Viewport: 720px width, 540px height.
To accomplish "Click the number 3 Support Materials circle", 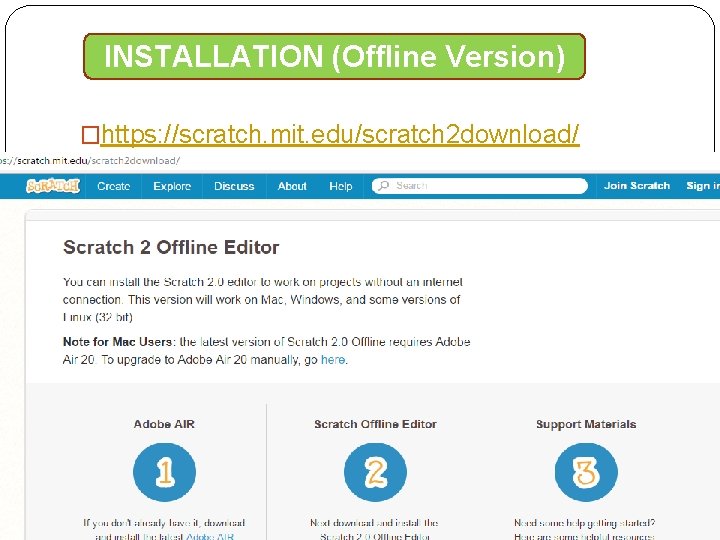I will pyautogui.click(x=586, y=472).
